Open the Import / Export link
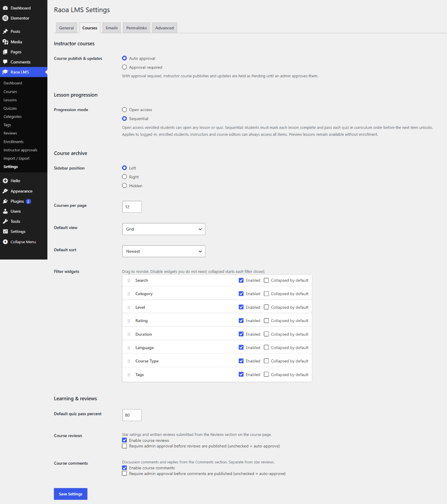The width and height of the screenshot is (447, 504). point(16,159)
